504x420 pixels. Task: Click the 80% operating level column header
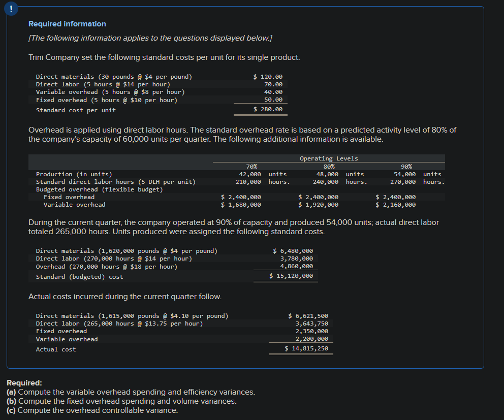click(x=329, y=166)
